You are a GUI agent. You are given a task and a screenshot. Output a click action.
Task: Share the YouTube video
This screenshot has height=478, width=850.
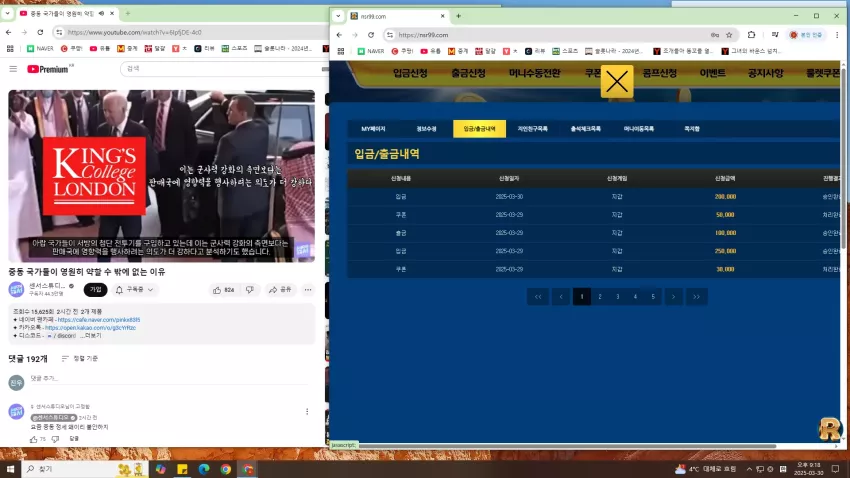click(x=280, y=290)
